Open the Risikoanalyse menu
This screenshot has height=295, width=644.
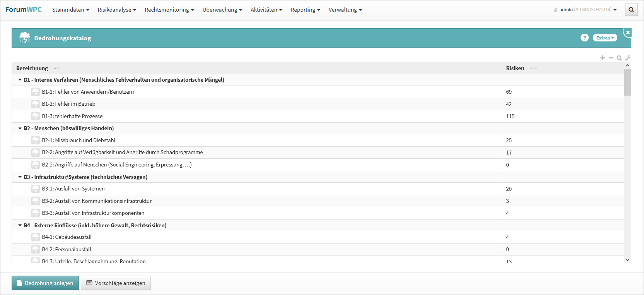(116, 10)
